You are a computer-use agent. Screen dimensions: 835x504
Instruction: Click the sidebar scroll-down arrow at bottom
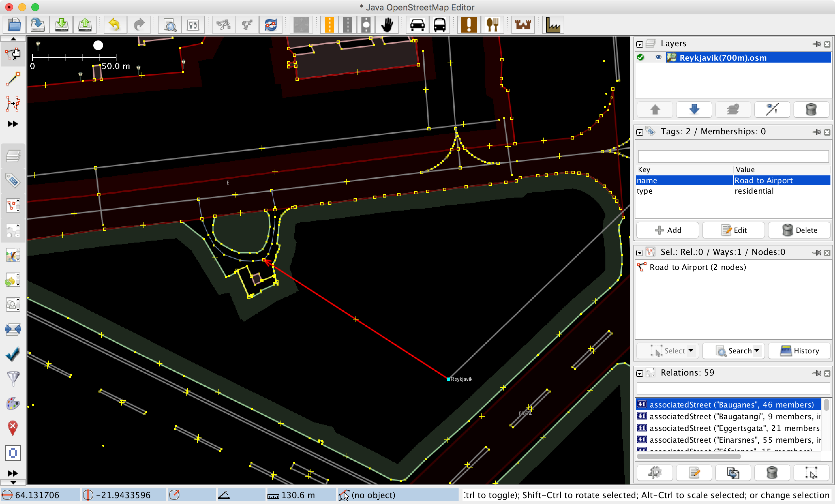click(13, 482)
